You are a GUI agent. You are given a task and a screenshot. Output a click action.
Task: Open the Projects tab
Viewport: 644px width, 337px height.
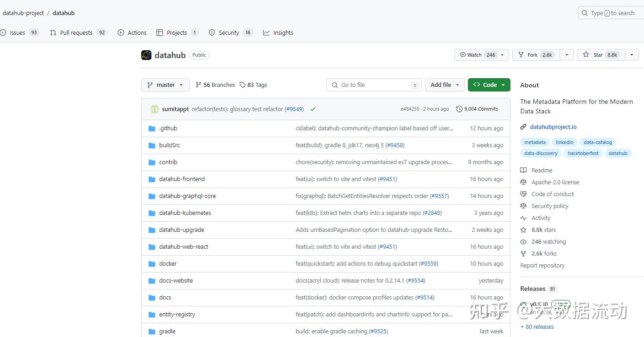177,32
